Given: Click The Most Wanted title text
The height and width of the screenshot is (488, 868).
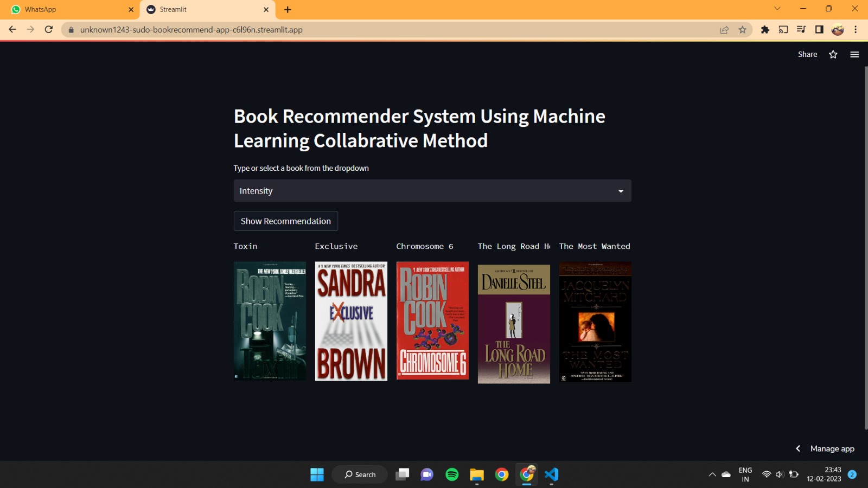Looking at the screenshot, I should (595, 246).
